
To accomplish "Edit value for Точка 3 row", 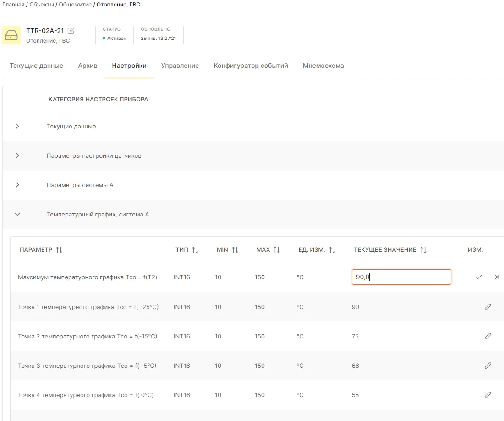I will click(x=488, y=366).
